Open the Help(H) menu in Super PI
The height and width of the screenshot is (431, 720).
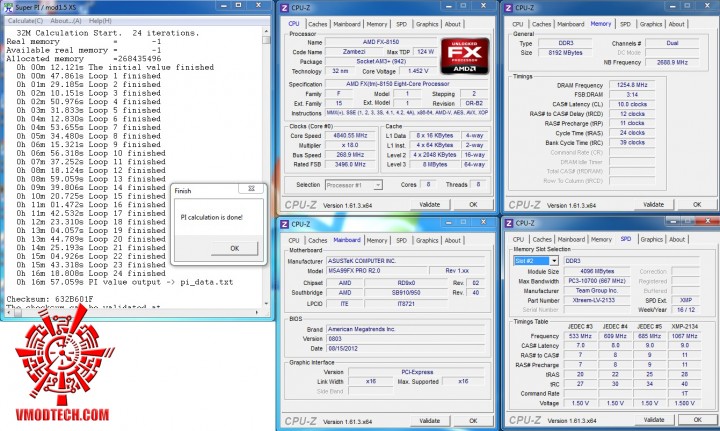click(x=100, y=21)
